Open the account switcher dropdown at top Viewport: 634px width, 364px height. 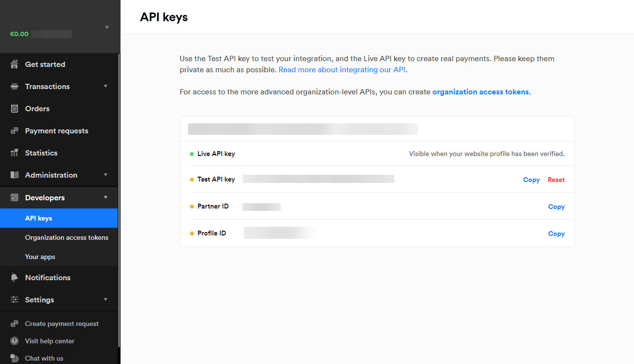pyautogui.click(x=107, y=27)
